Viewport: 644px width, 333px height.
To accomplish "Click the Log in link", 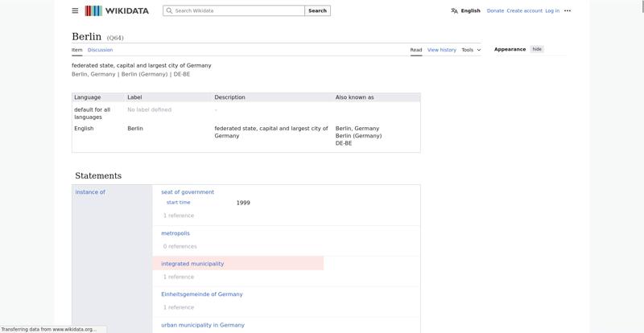I will coord(552,11).
